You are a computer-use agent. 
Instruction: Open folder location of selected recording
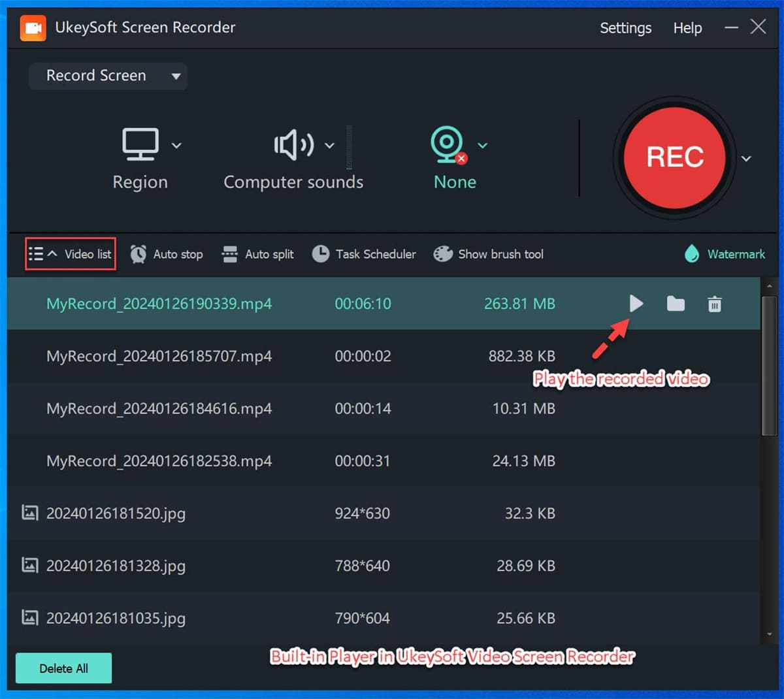pos(676,304)
